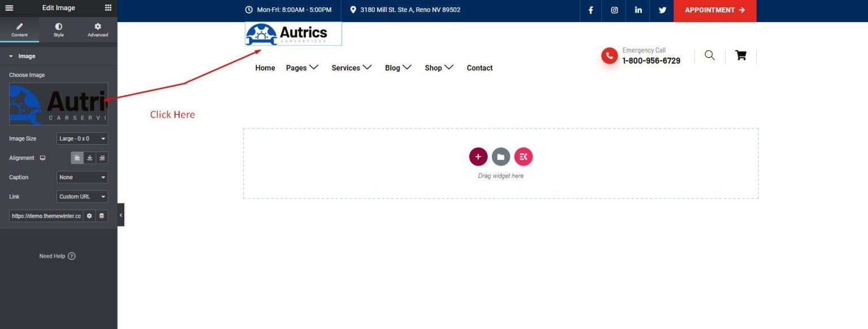Click the plus add new section button
Viewport: 868px width, 329px height.
[478, 157]
